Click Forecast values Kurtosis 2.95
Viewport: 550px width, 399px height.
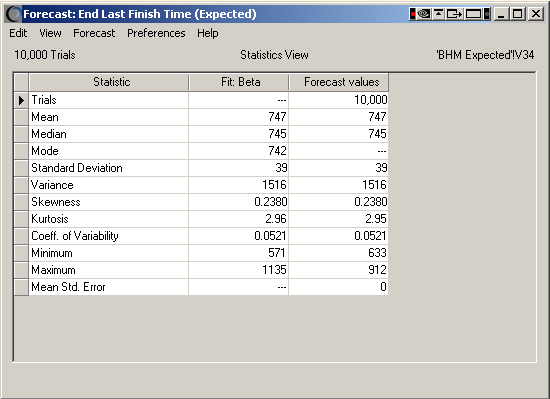point(338,219)
